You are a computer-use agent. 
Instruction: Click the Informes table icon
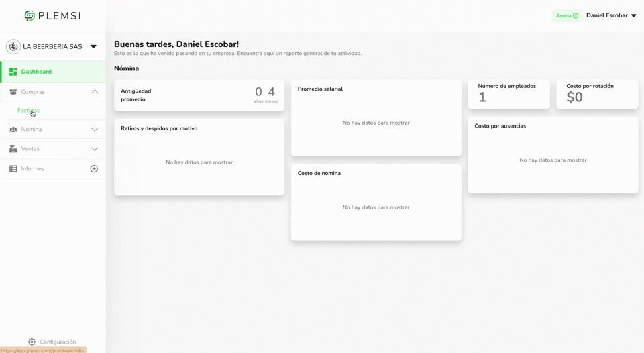pyautogui.click(x=13, y=169)
